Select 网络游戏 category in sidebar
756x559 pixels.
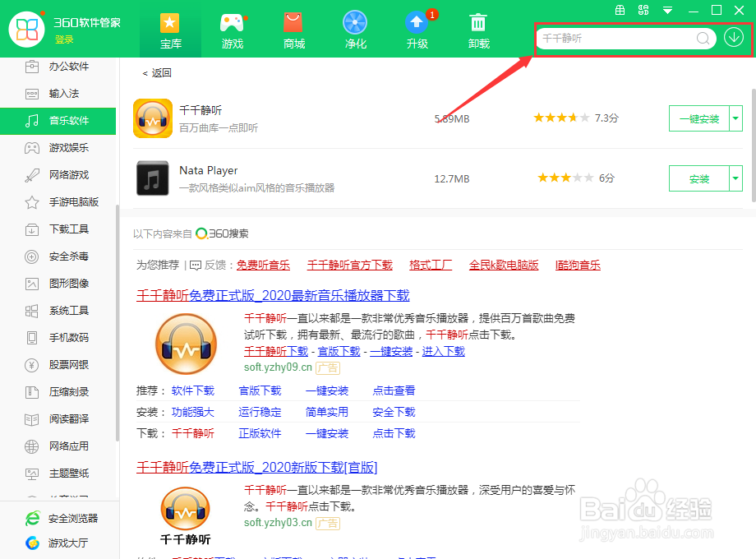click(x=58, y=174)
